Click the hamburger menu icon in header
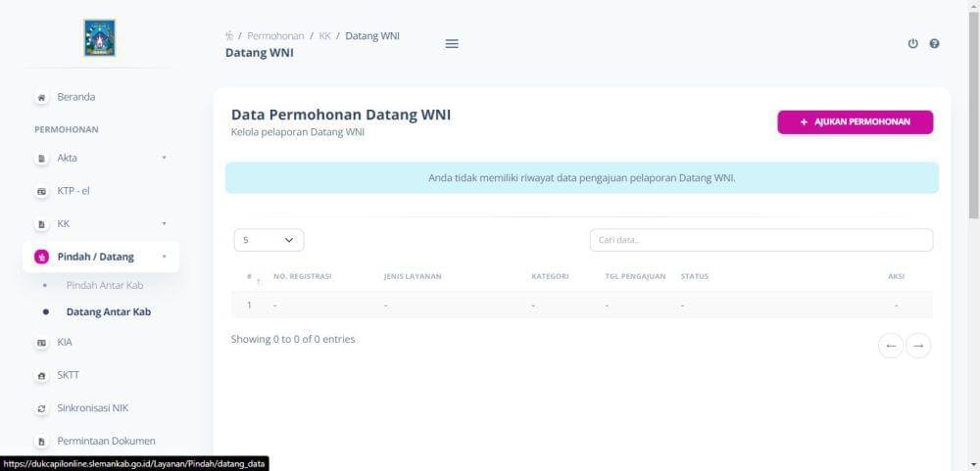This screenshot has height=471, width=980. [x=452, y=43]
